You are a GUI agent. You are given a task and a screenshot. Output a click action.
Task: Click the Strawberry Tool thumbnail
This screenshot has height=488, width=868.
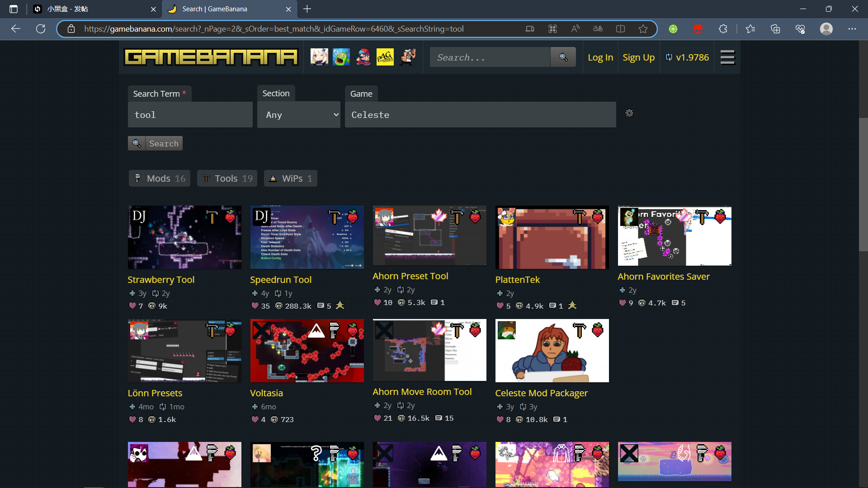point(184,237)
